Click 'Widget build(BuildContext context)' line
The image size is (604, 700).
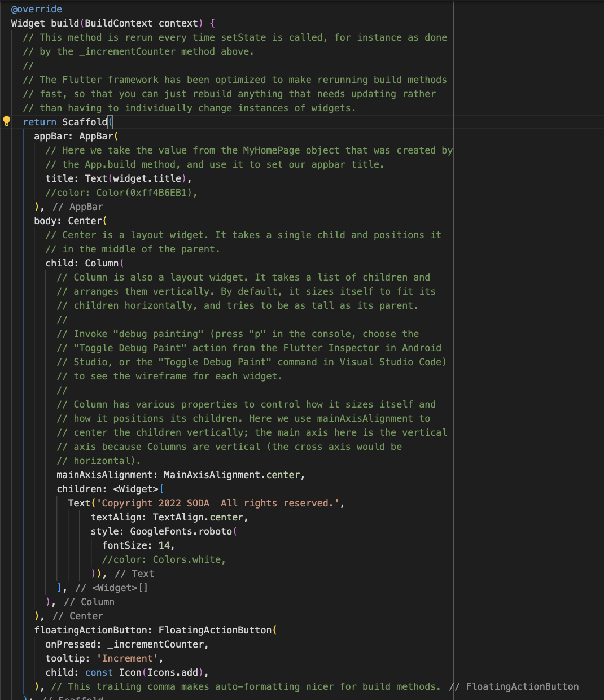coord(113,23)
